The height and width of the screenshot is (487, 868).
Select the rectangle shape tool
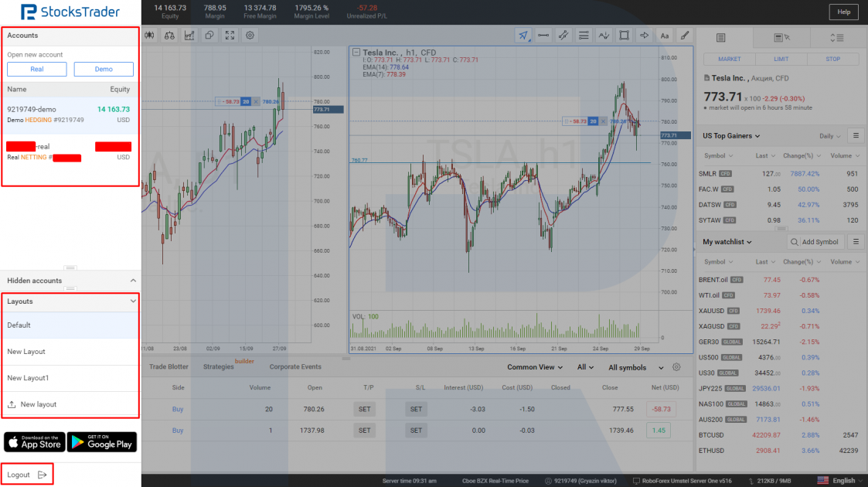click(624, 36)
